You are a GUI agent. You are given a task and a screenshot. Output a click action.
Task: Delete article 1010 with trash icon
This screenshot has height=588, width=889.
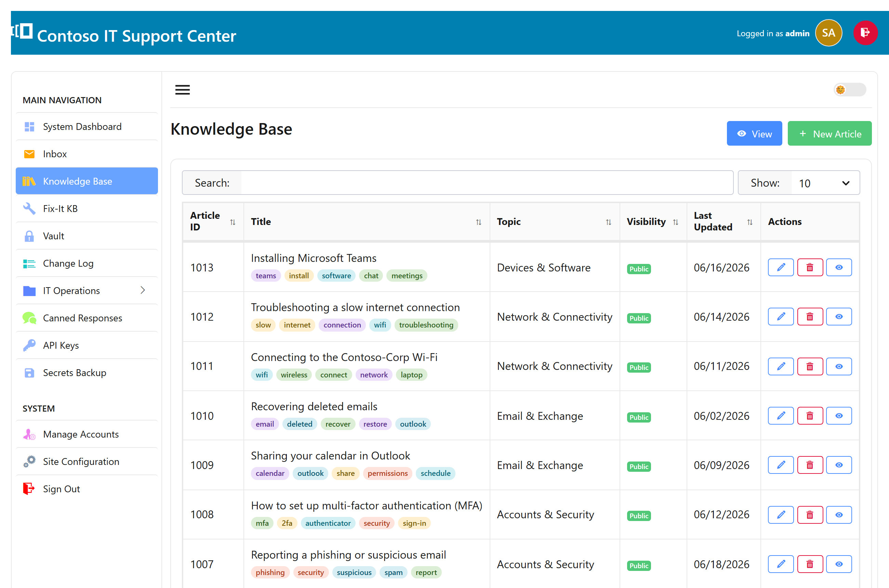click(810, 416)
